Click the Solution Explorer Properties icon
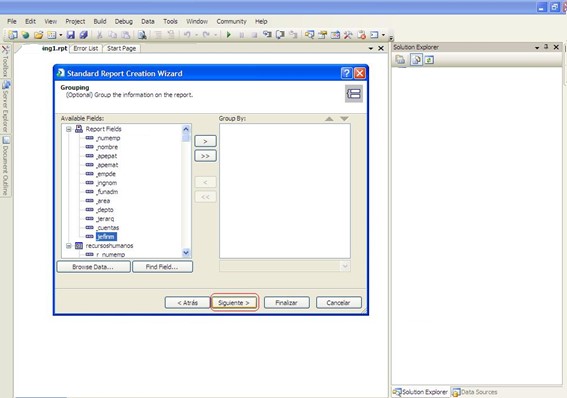This screenshot has width=567, height=398. click(x=400, y=60)
